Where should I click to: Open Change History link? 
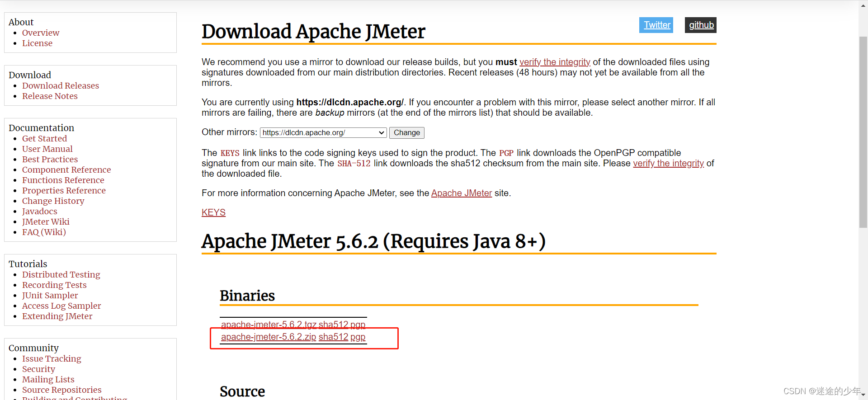53,201
